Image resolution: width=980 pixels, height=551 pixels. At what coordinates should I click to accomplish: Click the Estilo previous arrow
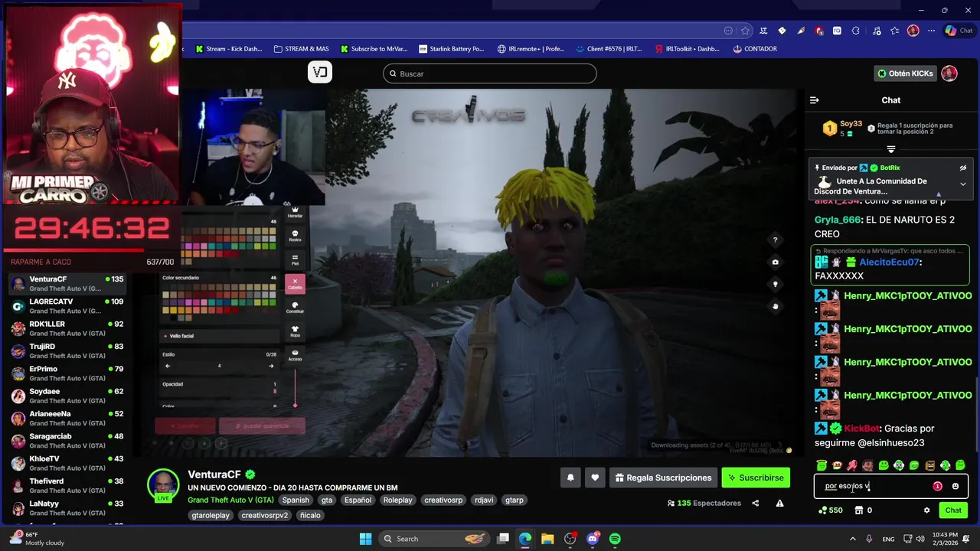tap(168, 366)
